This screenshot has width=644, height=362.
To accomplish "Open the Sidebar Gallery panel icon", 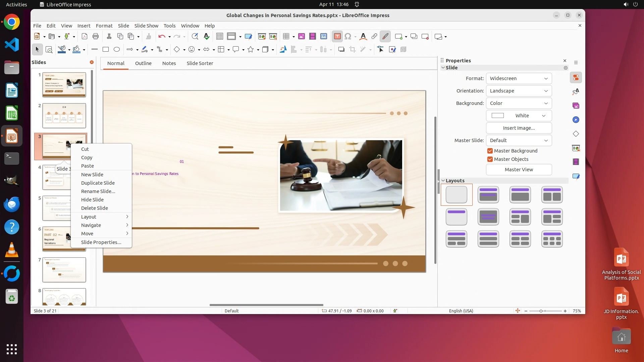I will point(576,106).
